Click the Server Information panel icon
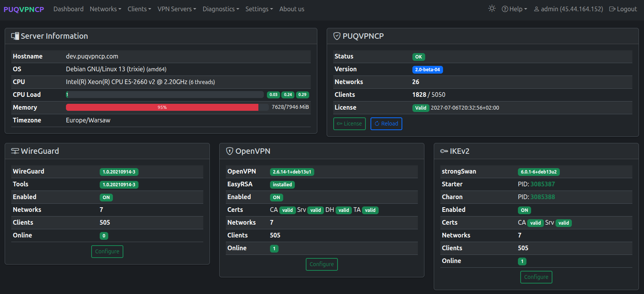This screenshot has width=644, height=294. (x=15, y=36)
